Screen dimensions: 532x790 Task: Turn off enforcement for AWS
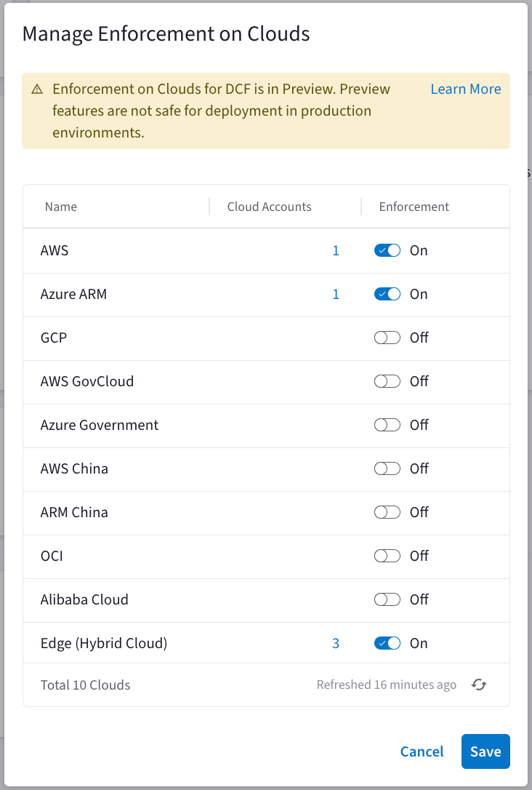pyautogui.click(x=387, y=250)
